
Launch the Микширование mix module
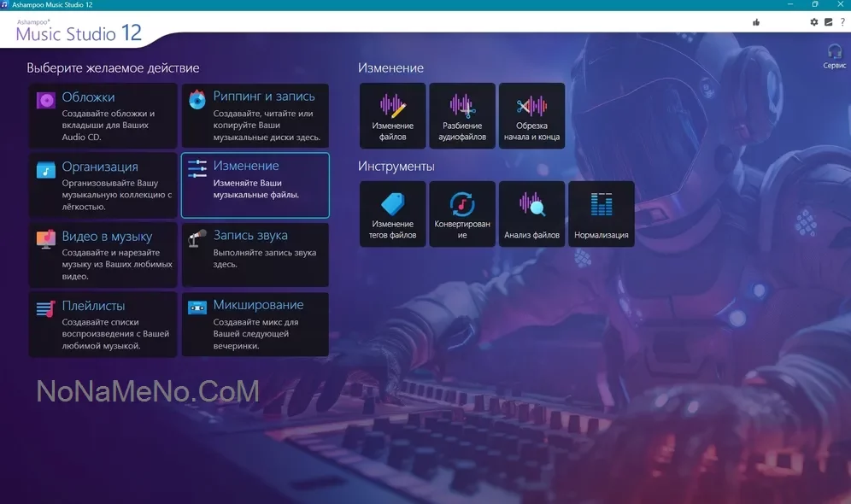pyautogui.click(x=255, y=324)
